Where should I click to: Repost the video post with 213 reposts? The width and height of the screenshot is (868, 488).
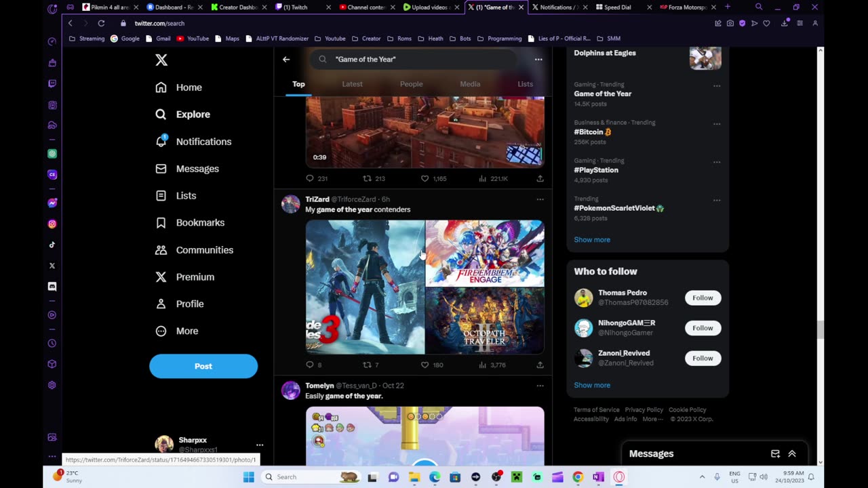point(374,178)
